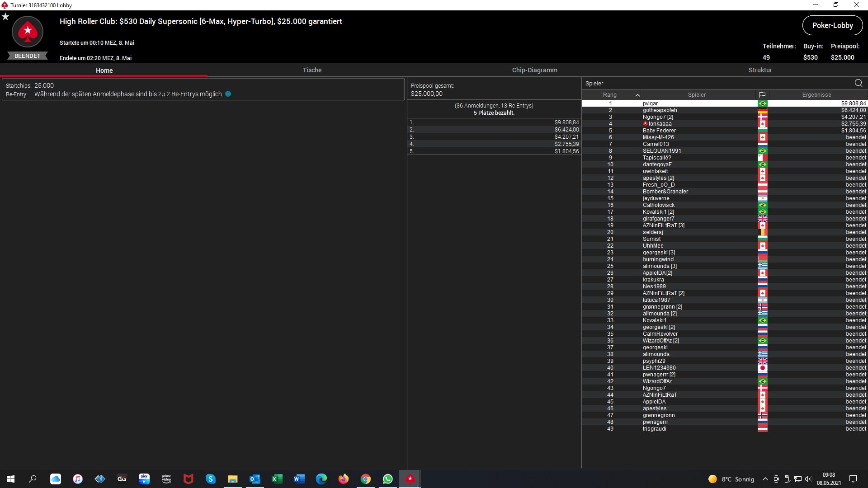
Task: Open the player search magnifier
Action: [859, 83]
